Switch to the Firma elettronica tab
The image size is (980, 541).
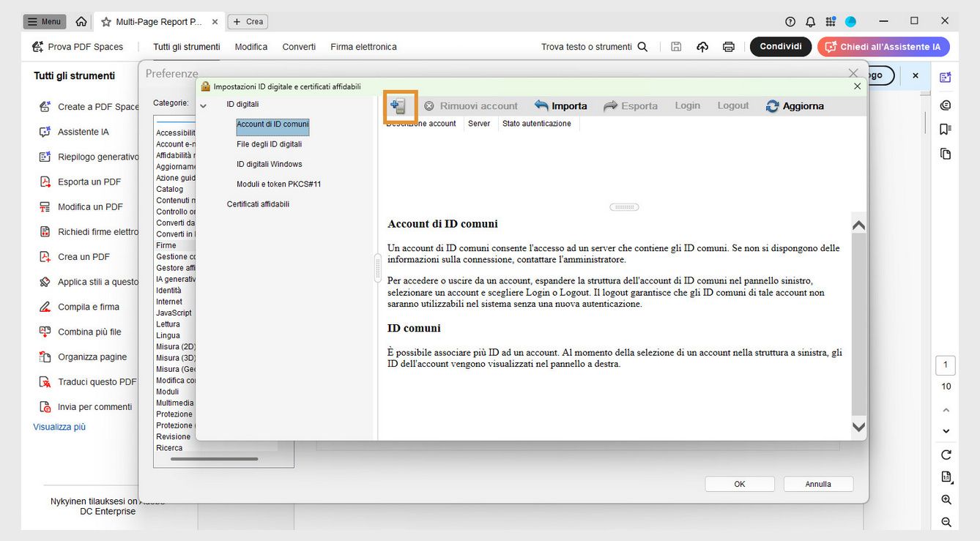pos(363,46)
